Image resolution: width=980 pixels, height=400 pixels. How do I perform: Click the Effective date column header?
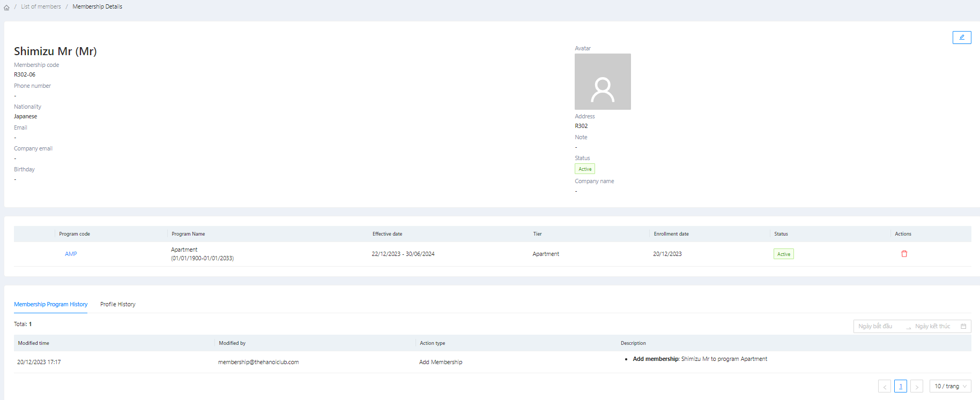click(387, 234)
